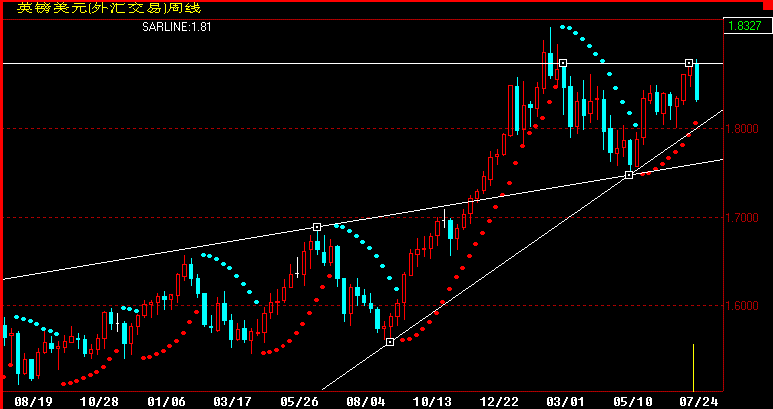The height and width of the screenshot is (409, 773).
Task: Click the 08/04 date axis label
Action: click(365, 402)
